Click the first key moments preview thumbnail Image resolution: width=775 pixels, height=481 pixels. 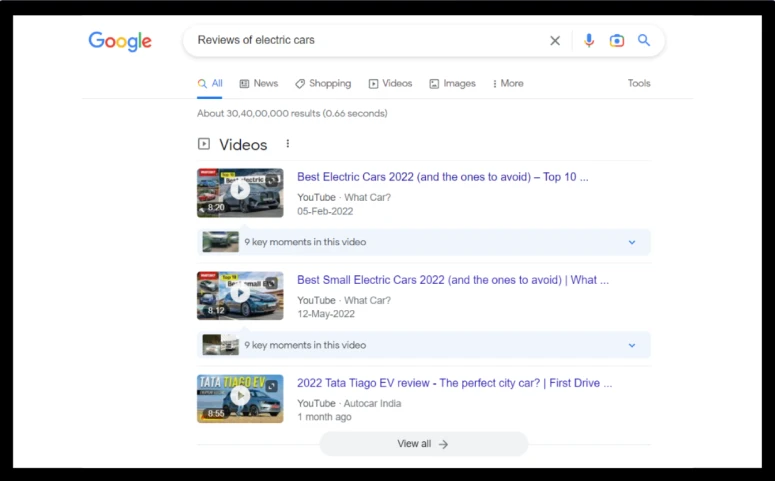point(220,242)
